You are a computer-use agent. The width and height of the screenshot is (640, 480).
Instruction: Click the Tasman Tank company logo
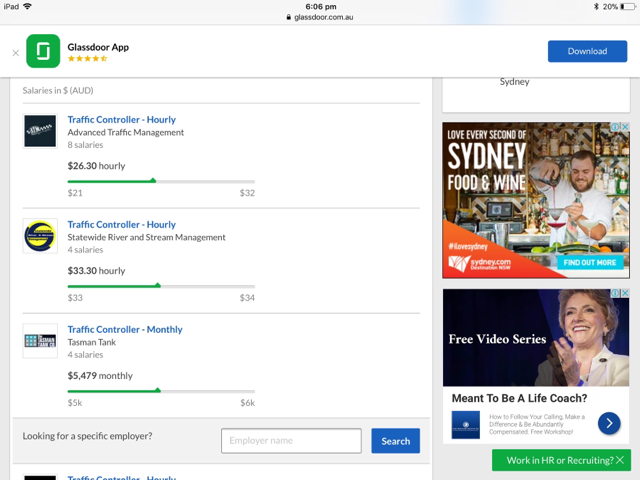point(40,341)
